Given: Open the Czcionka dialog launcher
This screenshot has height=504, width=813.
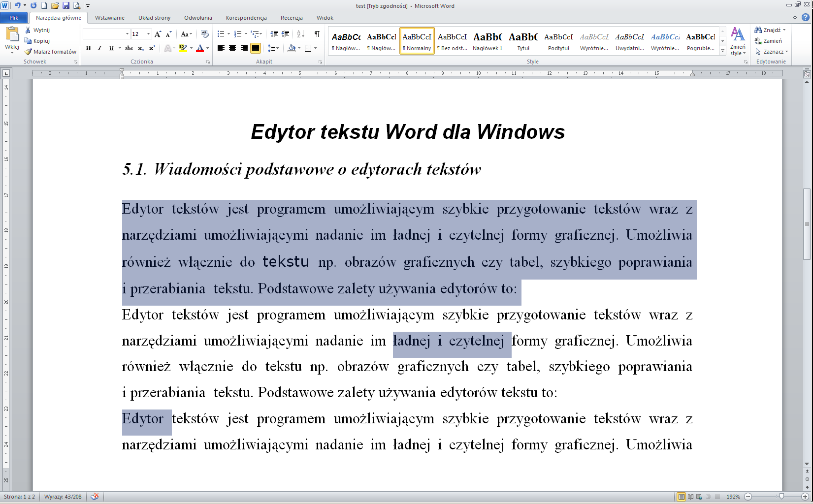Looking at the screenshot, I should [x=208, y=62].
